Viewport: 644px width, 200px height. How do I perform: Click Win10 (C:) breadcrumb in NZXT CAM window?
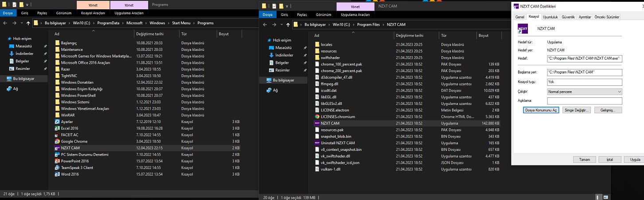tap(341, 24)
